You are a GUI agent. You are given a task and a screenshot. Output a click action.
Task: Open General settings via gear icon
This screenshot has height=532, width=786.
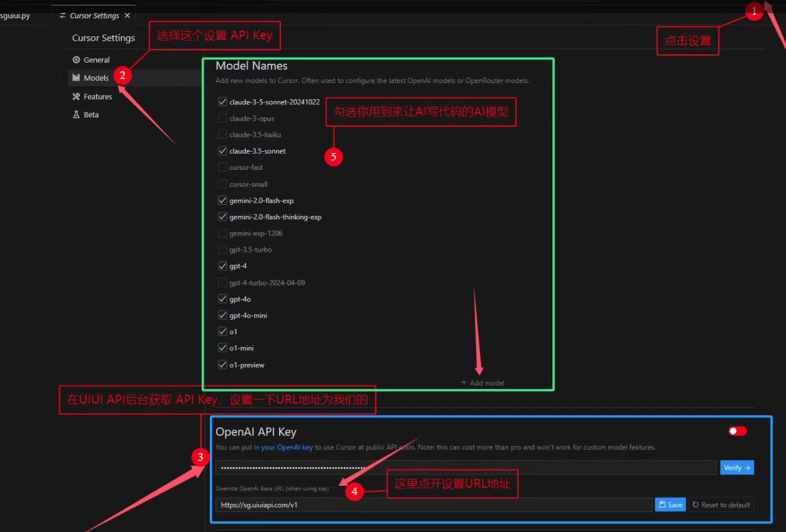point(76,60)
